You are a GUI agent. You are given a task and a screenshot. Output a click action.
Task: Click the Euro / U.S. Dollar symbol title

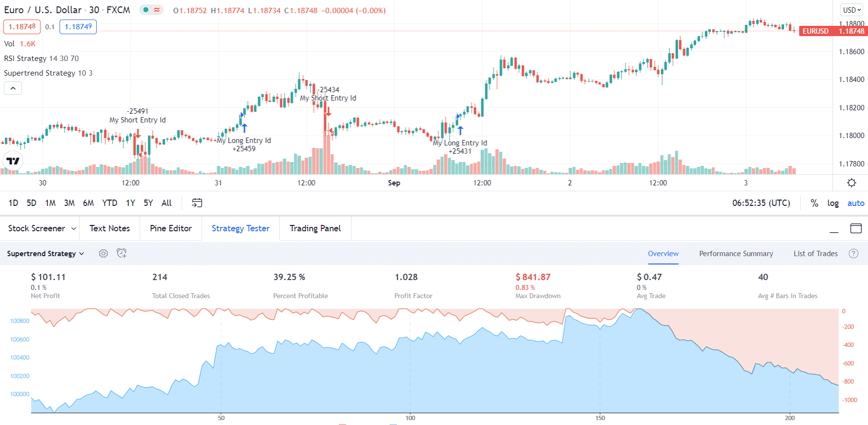click(x=43, y=10)
